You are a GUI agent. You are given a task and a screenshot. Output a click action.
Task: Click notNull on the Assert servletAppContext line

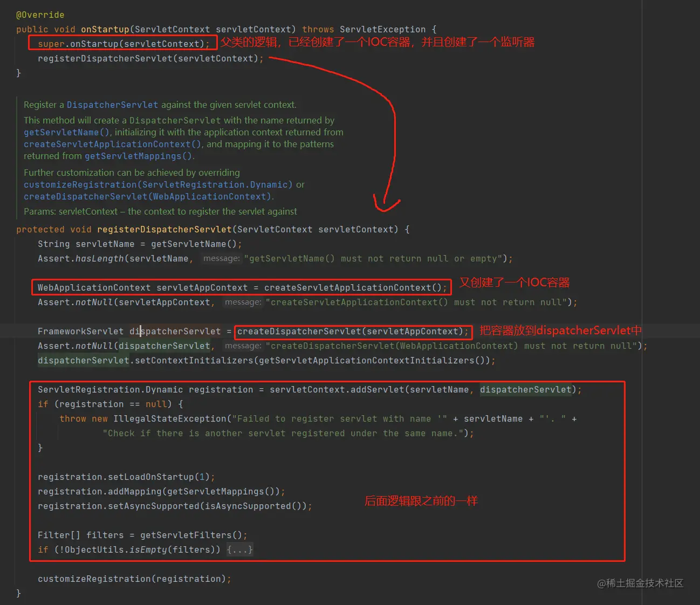pos(94,302)
